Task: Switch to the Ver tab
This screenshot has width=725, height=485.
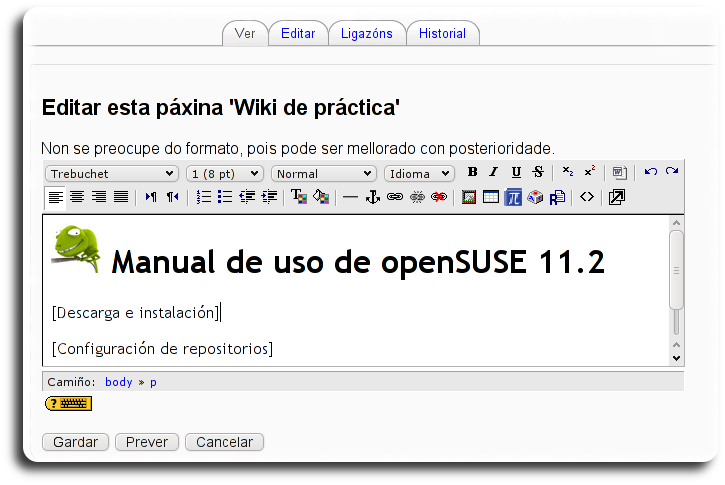Action: 245,33
